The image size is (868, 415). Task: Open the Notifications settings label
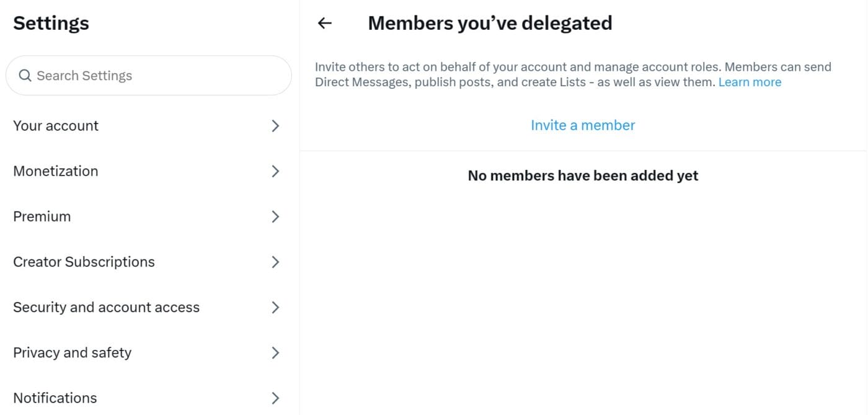55,398
